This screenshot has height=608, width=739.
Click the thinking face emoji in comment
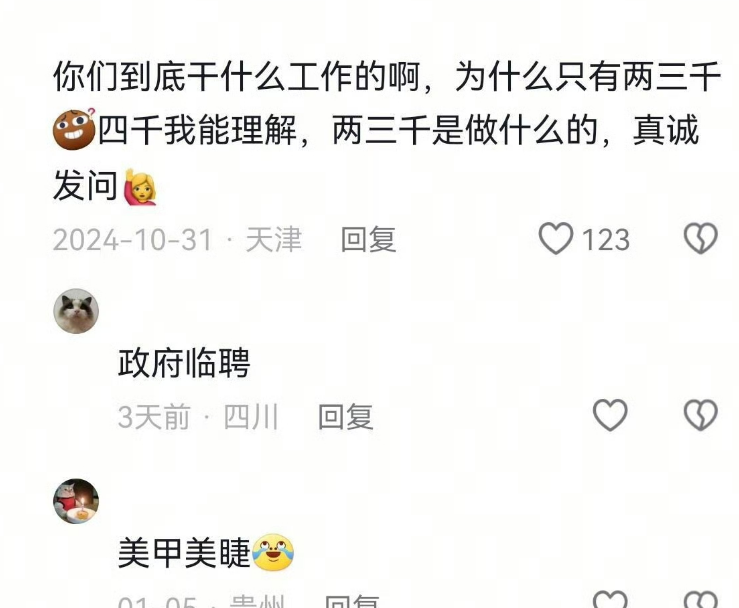(x=74, y=129)
